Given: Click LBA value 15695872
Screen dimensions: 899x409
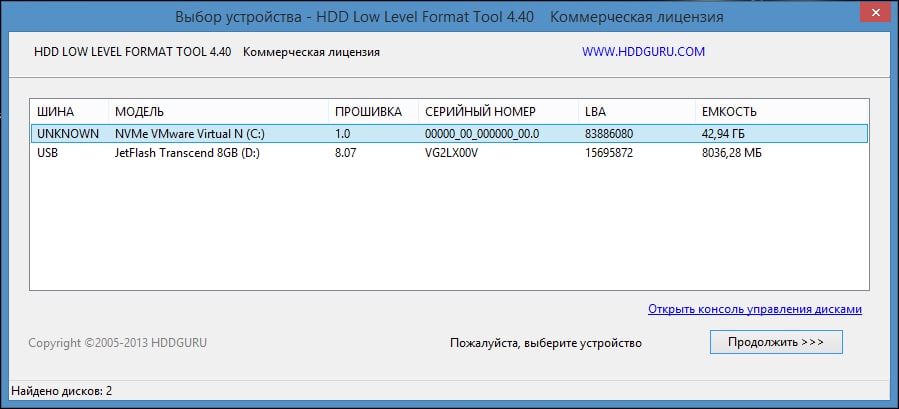Looking at the screenshot, I should [x=609, y=153].
